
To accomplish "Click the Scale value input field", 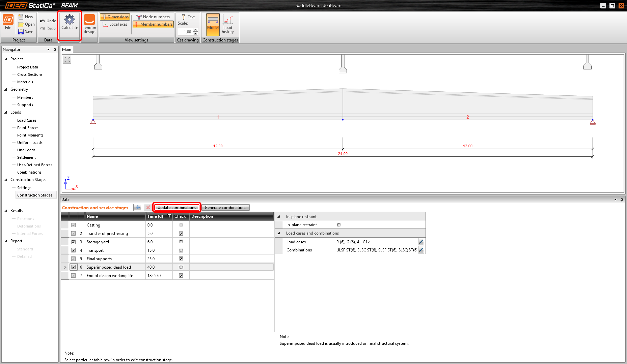I will pyautogui.click(x=186, y=32).
